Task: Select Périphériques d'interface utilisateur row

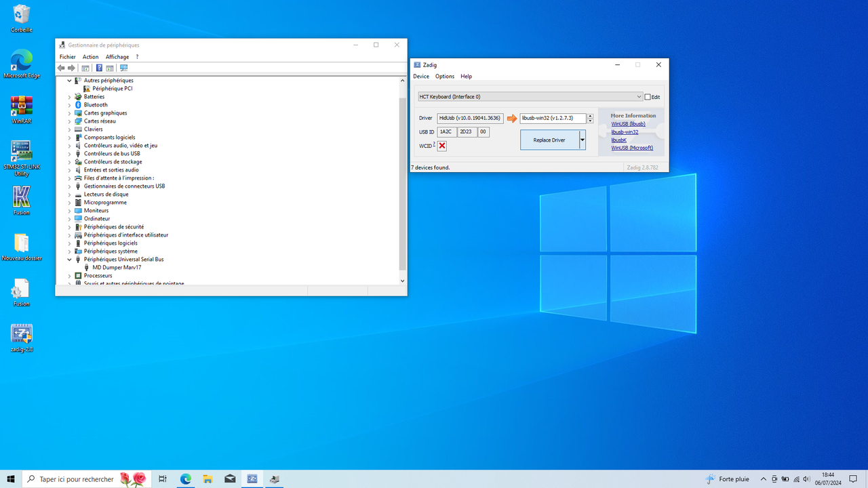Action: pos(126,235)
